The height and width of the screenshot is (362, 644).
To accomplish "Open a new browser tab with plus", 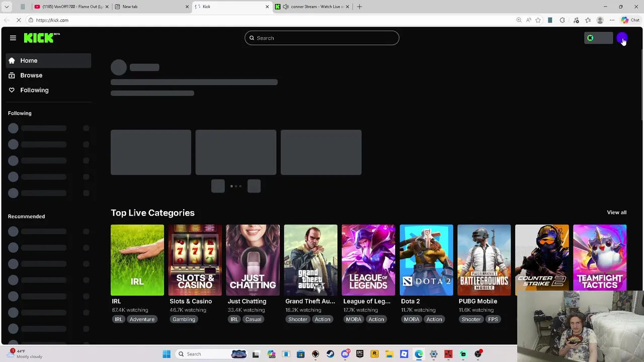I will 359,7.
